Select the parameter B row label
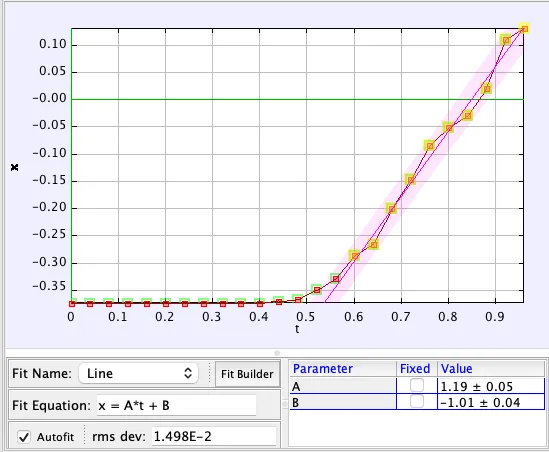549x452 pixels. [x=343, y=402]
